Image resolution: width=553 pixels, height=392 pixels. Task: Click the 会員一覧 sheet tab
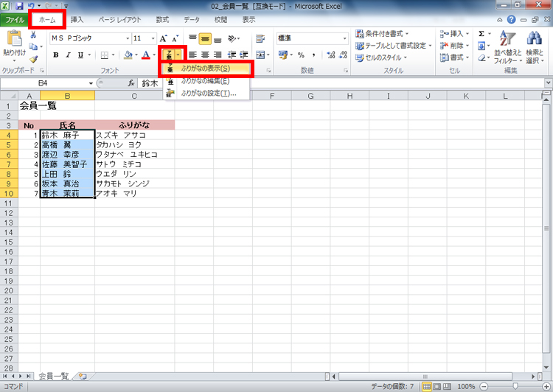(x=54, y=376)
